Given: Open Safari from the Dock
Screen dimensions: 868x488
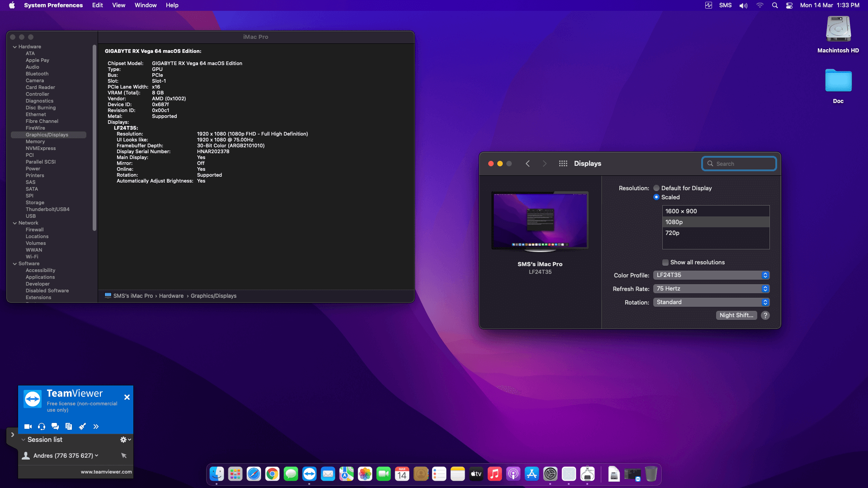Looking at the screenshot, I should click(254, 474).
